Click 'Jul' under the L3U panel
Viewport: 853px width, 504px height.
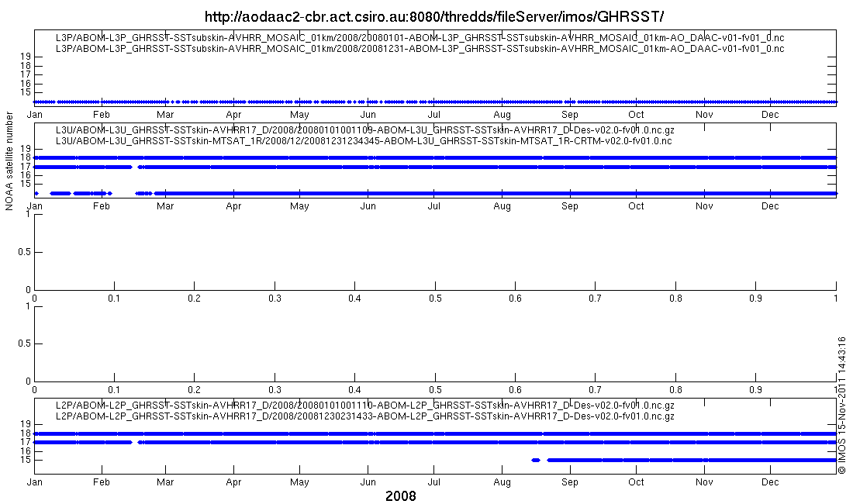click(x=434, y=206)
